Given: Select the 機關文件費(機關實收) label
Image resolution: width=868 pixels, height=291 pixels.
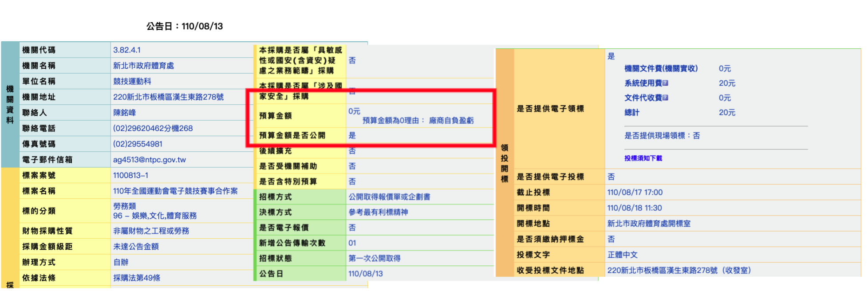Looking at the screenshot, I should click(661, 68).
